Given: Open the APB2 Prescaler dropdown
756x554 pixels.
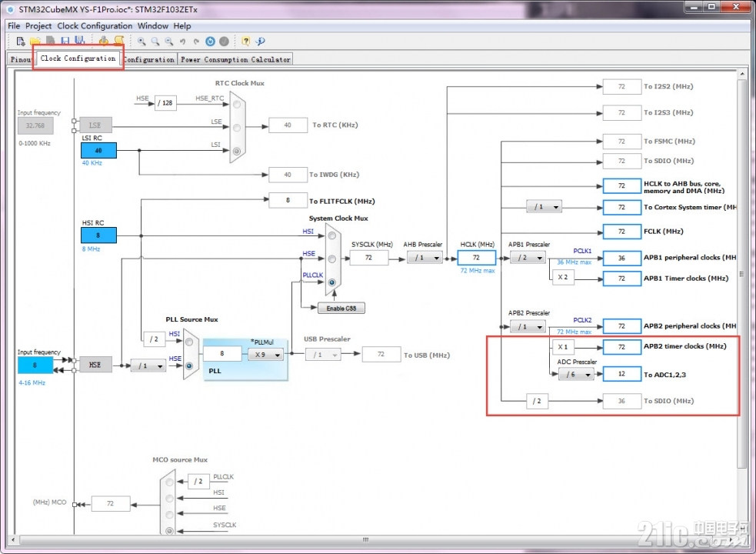Looking at the screenshot, I should pos(528,327).
